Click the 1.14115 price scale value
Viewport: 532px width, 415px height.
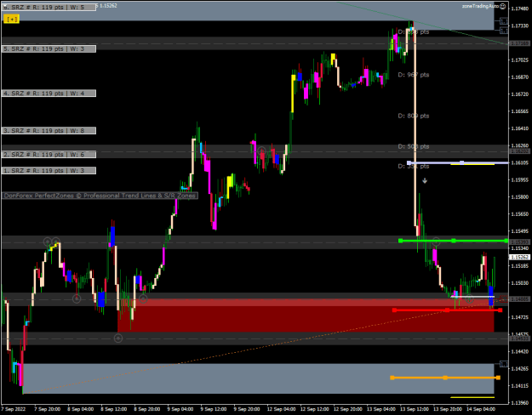point(520,386)
